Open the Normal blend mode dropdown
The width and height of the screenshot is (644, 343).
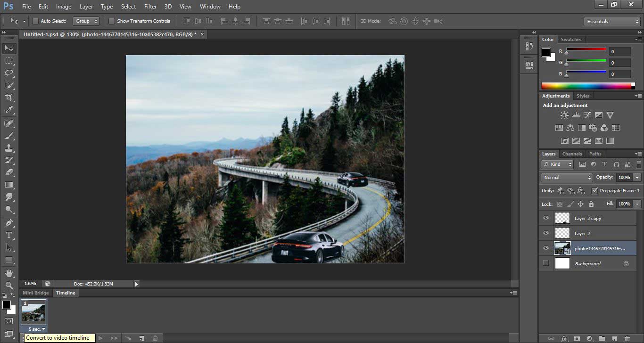coord(567,178)
